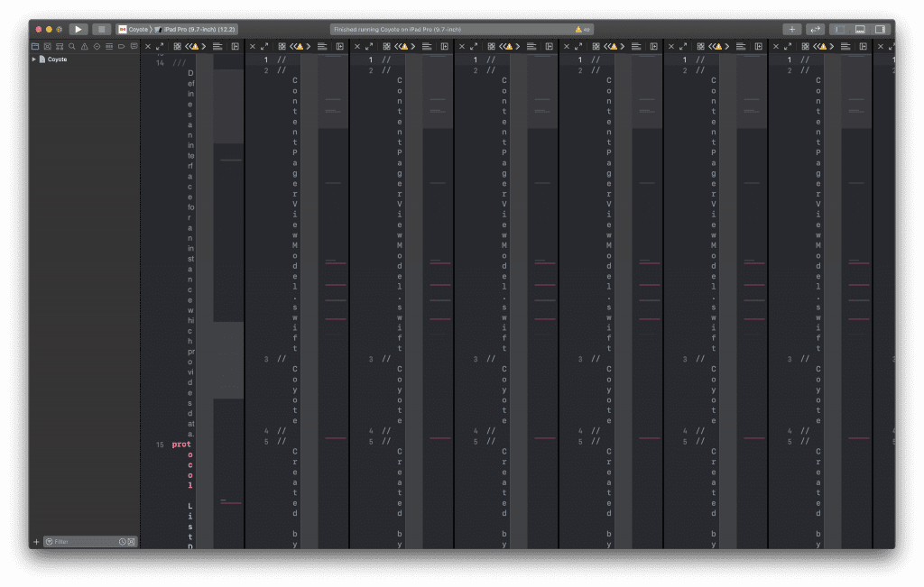
Task: Maximize the second editor pane
Action: [x=264, y=47]
